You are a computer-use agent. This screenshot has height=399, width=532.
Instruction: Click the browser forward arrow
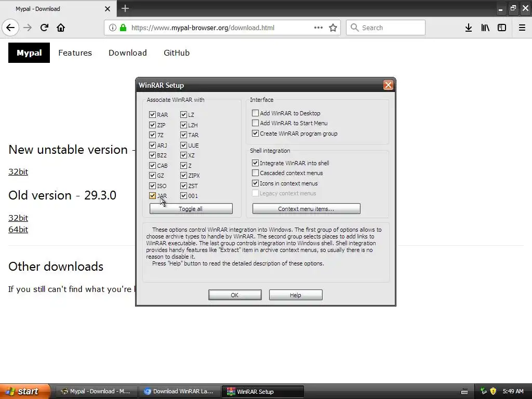pyautogui.click(x=28, y=28)
